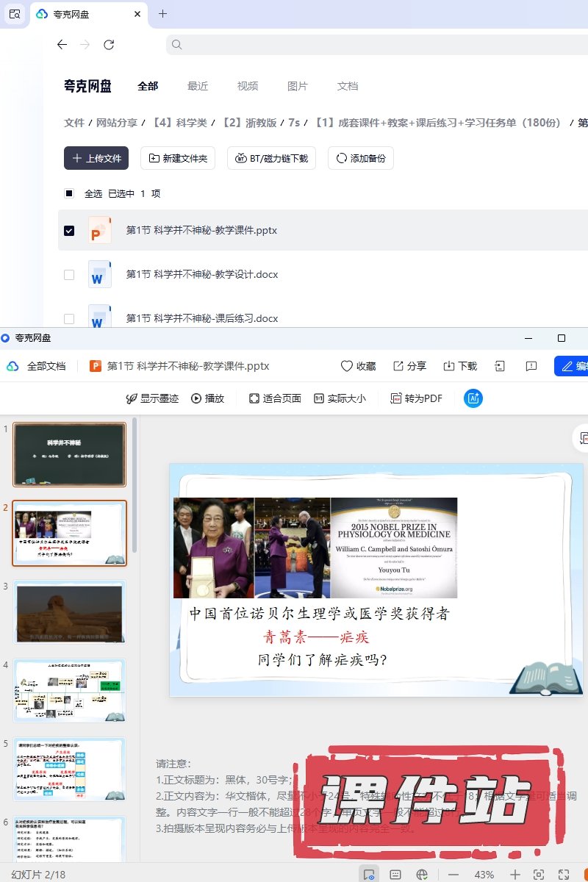This screenshot has width=588, height=882.
Task: Click 转为PDF to convert the file
Action: pos(416,398)
